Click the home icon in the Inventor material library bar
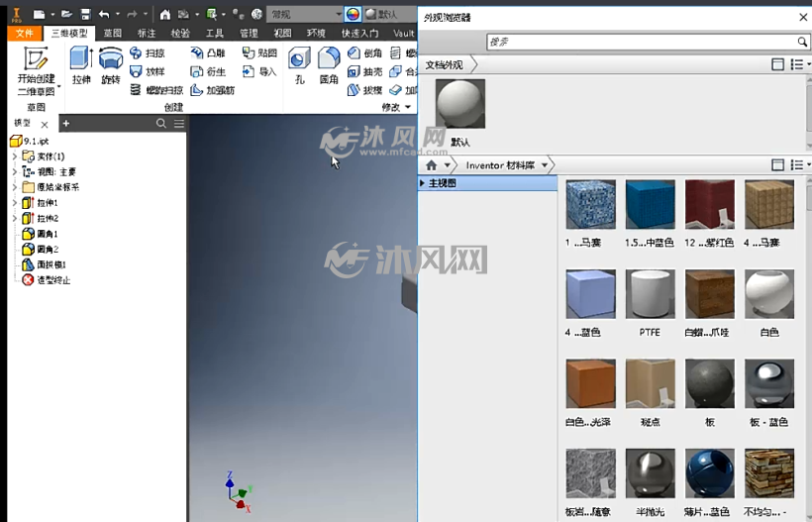 click(432, 165)
